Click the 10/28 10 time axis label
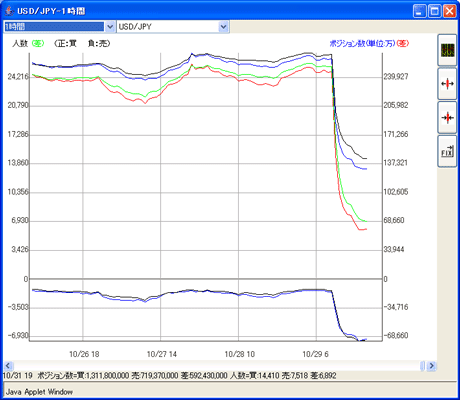 pyautogui.click(x=240, y=354)
